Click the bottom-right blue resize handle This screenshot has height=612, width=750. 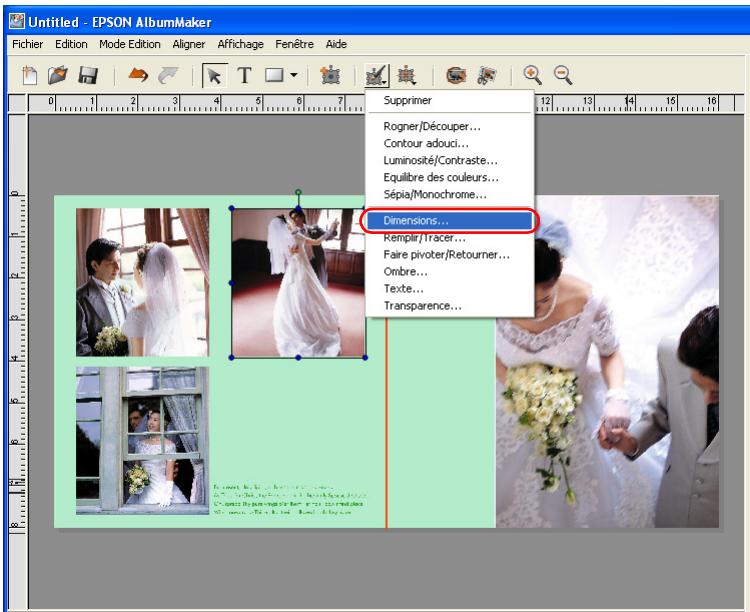[365, 357]
